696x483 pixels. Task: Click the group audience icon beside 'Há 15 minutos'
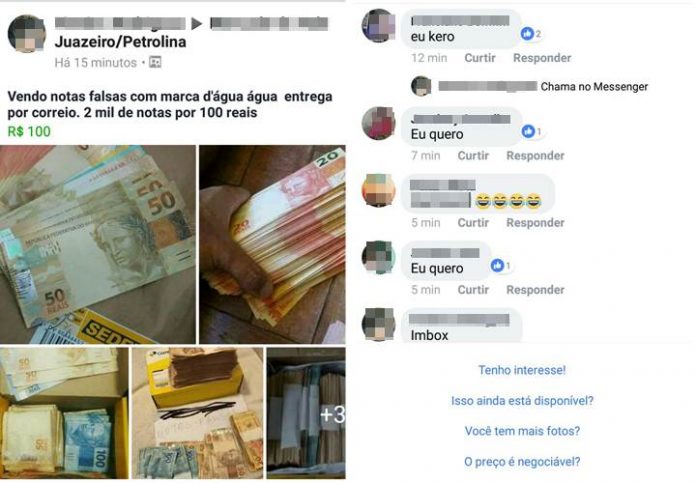click(155, 62)
